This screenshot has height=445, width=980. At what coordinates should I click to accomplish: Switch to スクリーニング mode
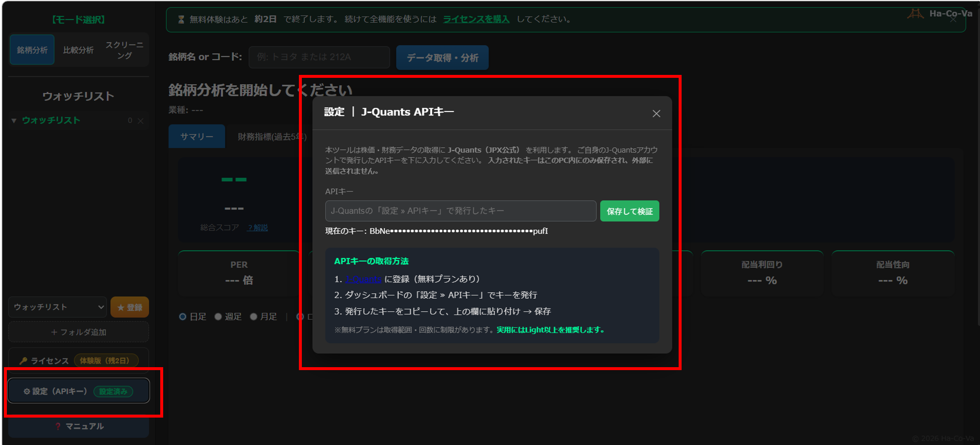124,50
